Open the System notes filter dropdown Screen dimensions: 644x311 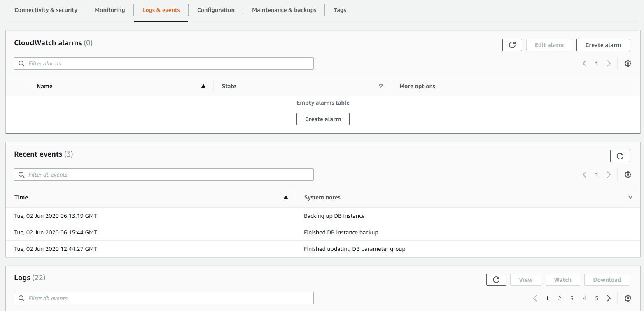coord(630,197)
